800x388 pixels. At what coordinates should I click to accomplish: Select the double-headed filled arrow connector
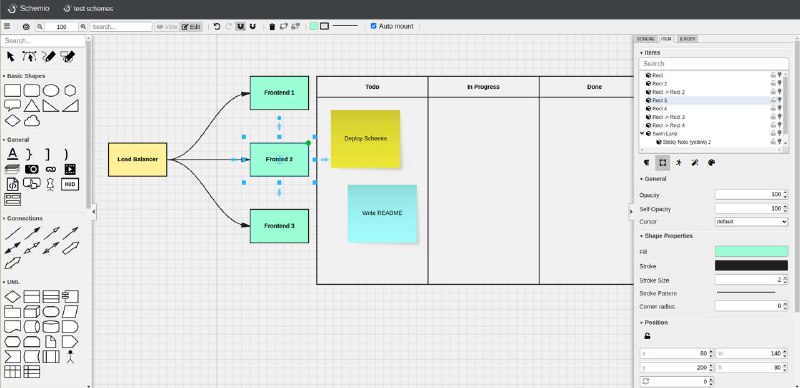point(12,248)
